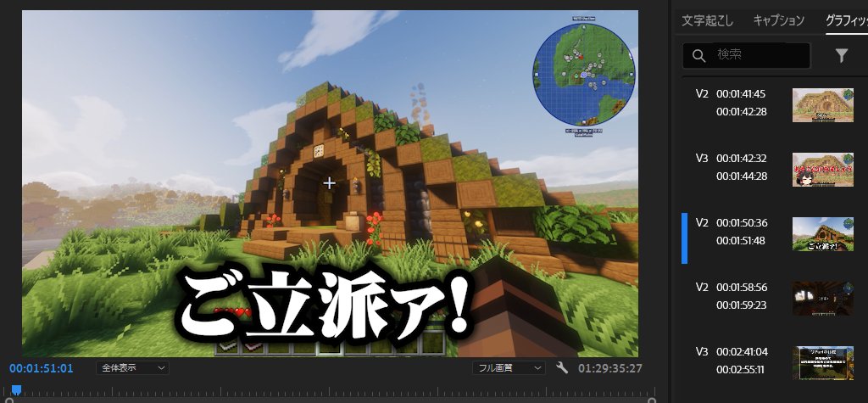Screen dimensions: 868x403
Task: Switch to the グラフィック tab
Action: [x=847, y=21]
